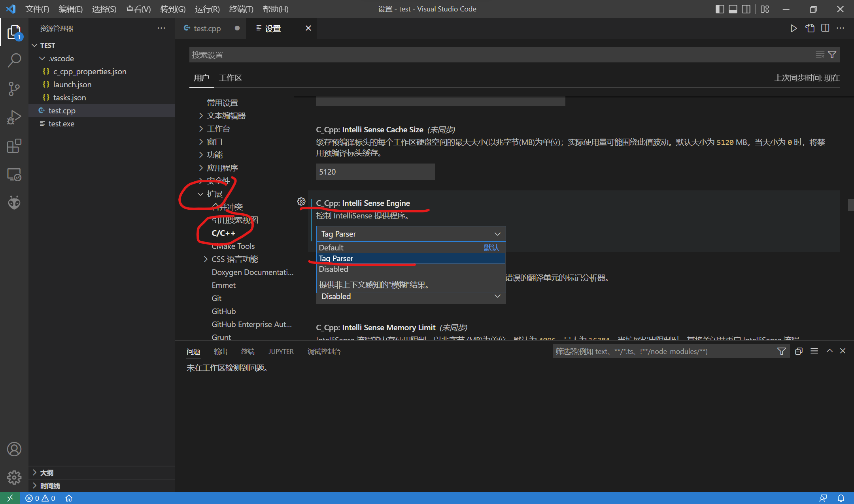Open the feedback icon in status bar

(823, 498)
